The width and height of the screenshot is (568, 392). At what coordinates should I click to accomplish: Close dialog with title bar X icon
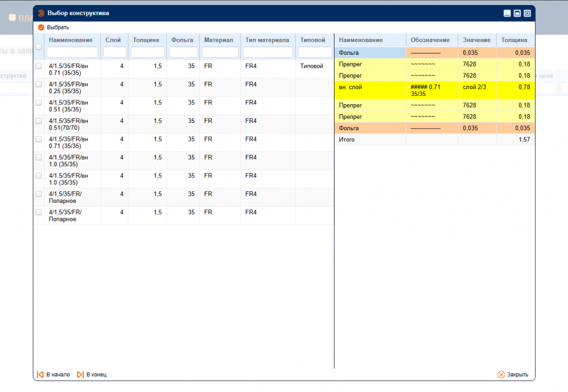pos(527,13)
